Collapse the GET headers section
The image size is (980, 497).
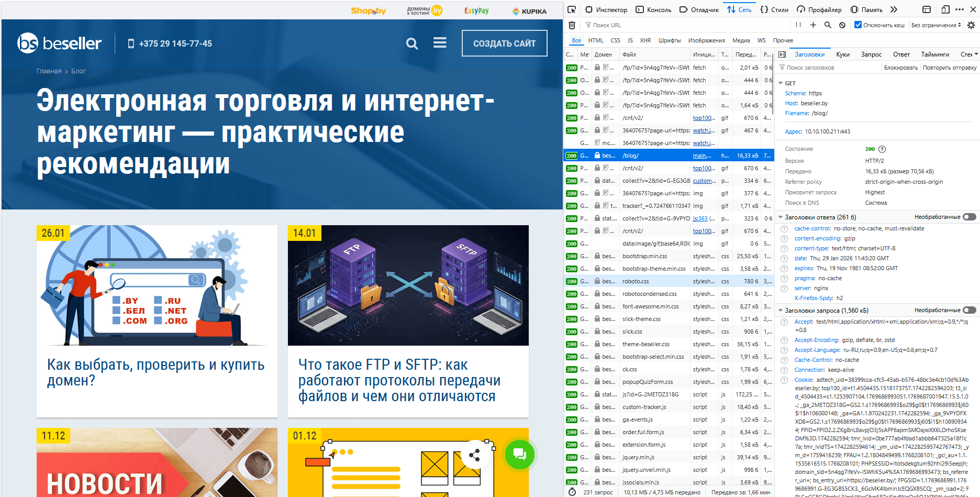tap(781, 83)
